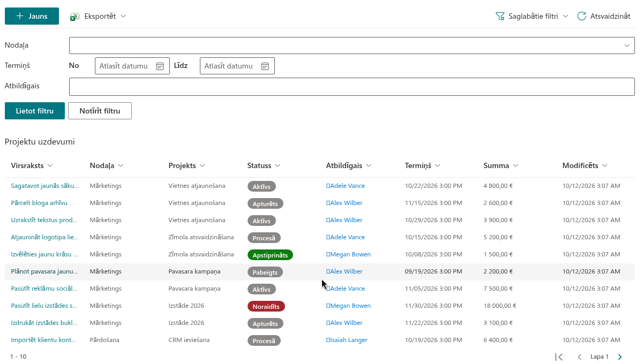Go to the first page icon
Screen dimensions: 643x364
coord(559,357)
